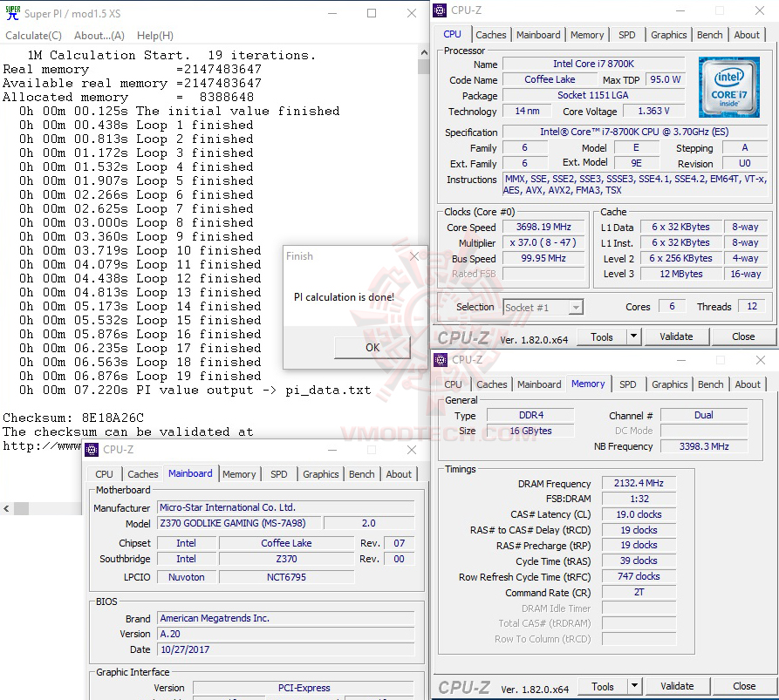Open the Calculate menu in Super PI

pos(33,35)
